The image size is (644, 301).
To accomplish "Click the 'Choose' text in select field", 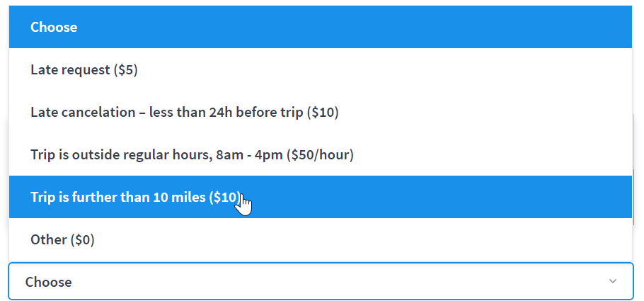I will coord(48,282).
